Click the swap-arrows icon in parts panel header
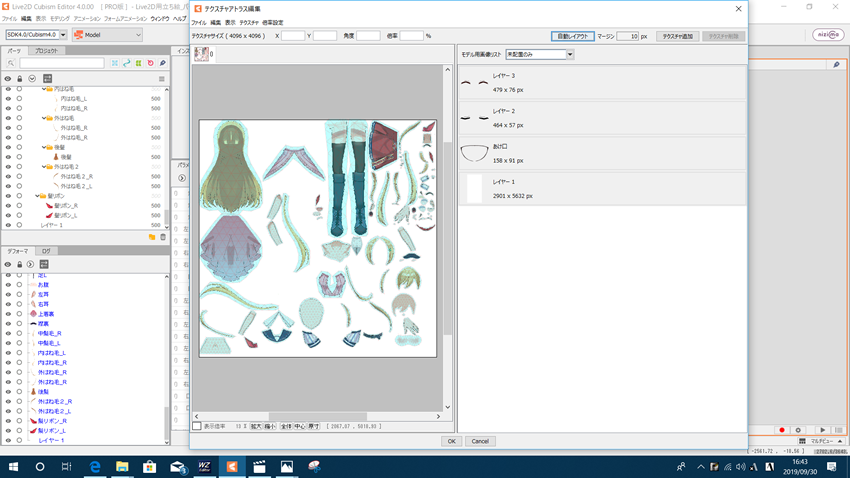The image size is (850, 478). [x=48, y=79]
